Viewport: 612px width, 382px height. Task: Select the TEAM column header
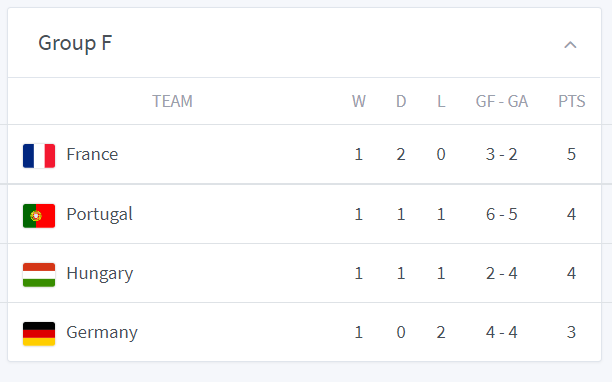coord(172,101)
